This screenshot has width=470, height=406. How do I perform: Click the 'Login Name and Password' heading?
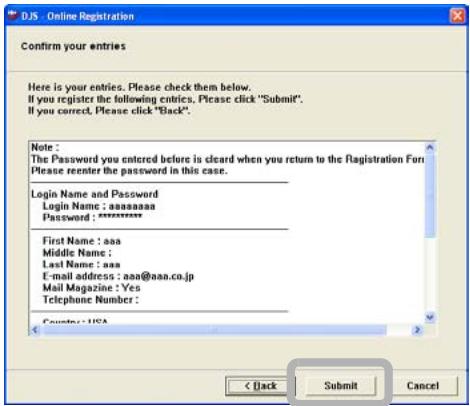click(x=95, y=194)
